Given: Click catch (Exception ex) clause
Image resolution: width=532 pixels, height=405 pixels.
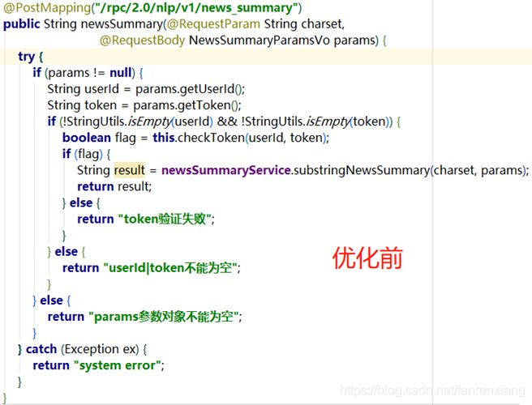Looking at the screenshot, I should point(83,349).
